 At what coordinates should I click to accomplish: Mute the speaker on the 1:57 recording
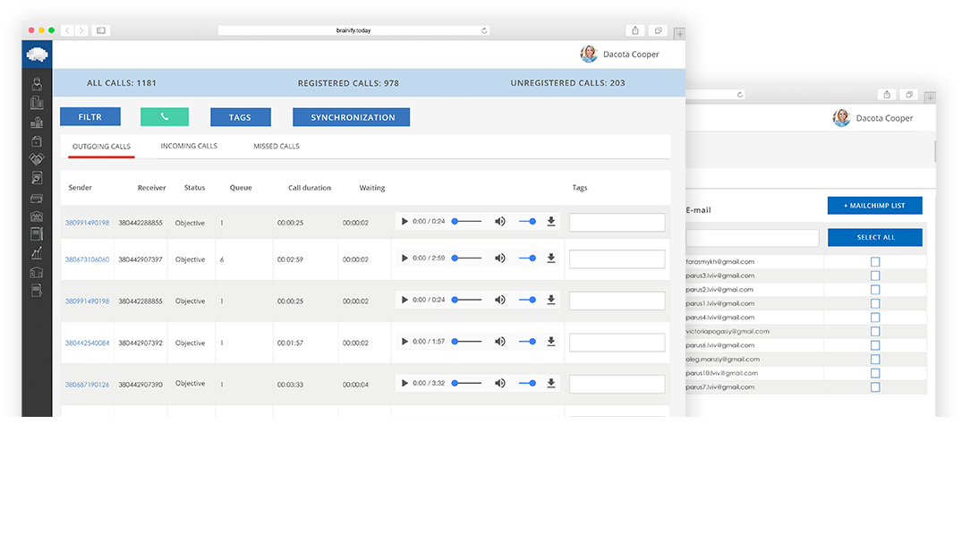coord(500,342)
